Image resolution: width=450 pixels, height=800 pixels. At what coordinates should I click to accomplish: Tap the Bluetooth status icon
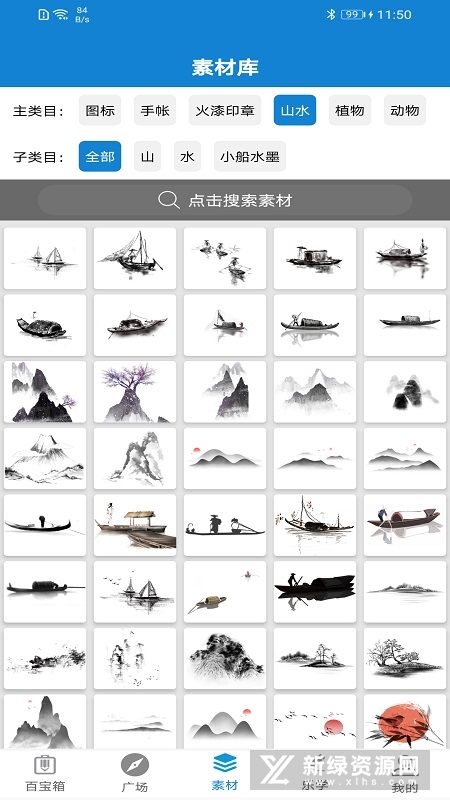(331, 14)
